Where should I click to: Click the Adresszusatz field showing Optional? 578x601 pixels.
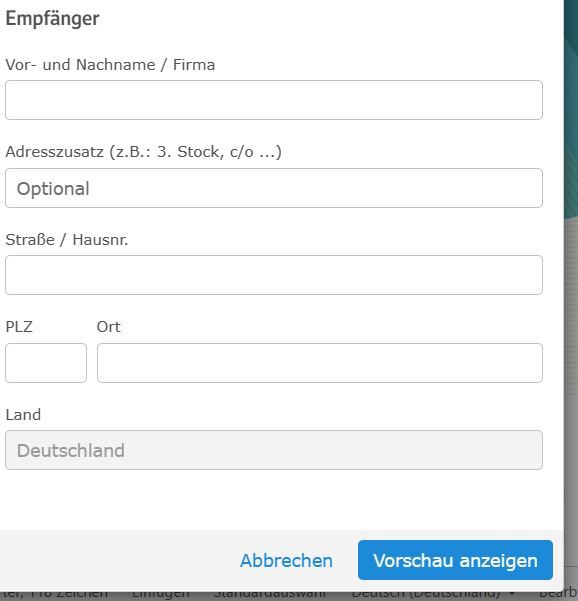tap(274, 188)
